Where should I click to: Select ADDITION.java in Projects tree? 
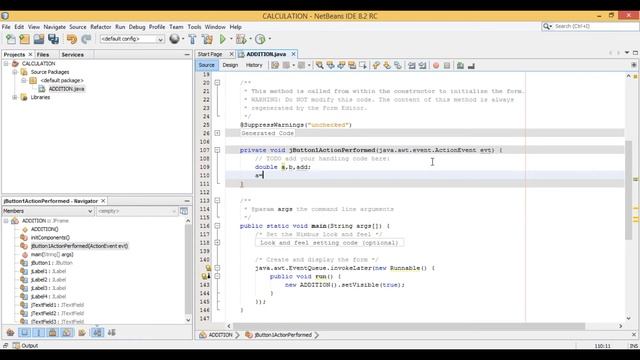(67, 89)
